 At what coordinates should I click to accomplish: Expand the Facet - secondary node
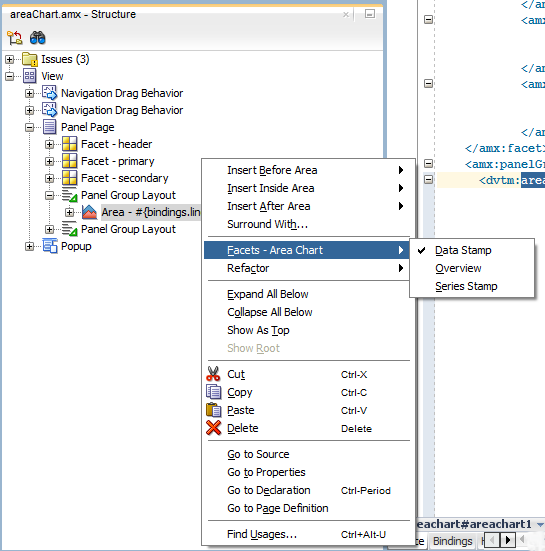(x=50, y=178)
